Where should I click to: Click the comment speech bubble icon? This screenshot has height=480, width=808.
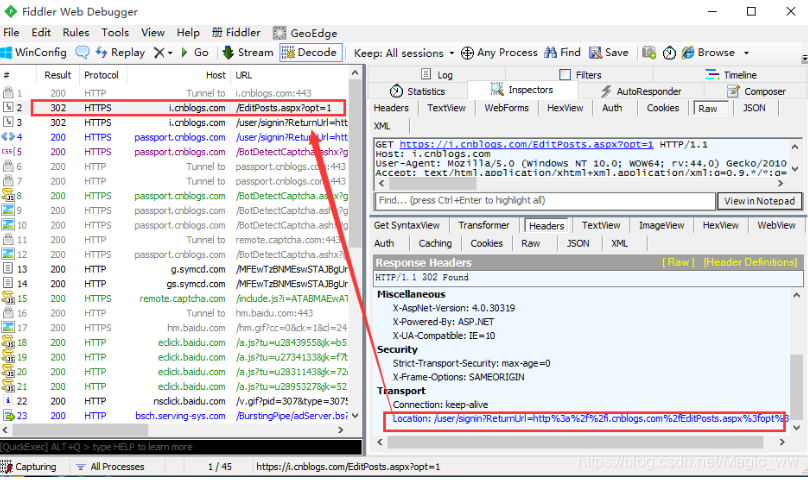(82, 53)
